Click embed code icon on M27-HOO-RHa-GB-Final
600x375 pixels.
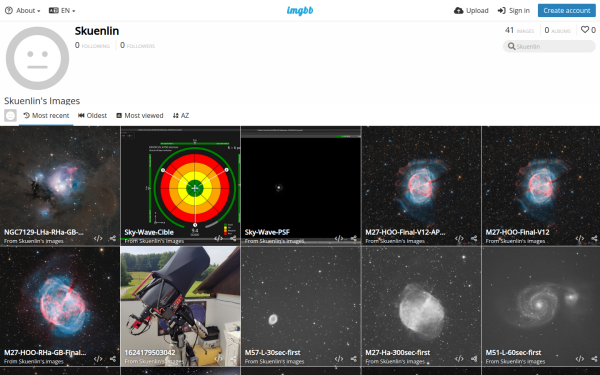pyautogui.click(x=98, y=359)
